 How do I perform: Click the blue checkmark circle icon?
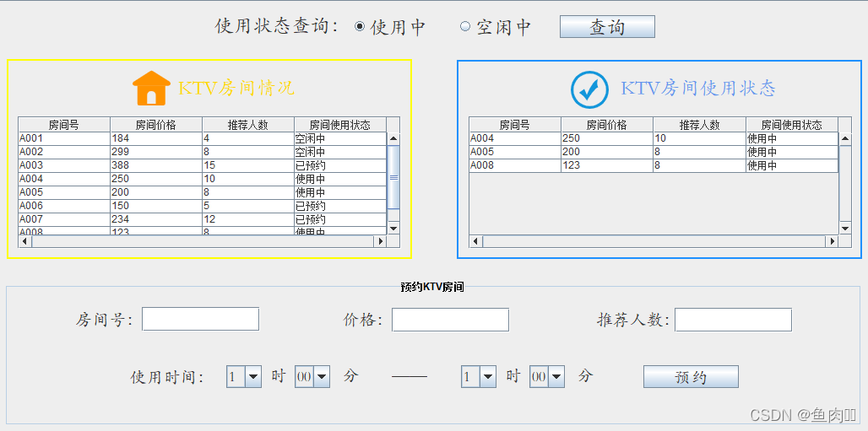click(589, 89)
